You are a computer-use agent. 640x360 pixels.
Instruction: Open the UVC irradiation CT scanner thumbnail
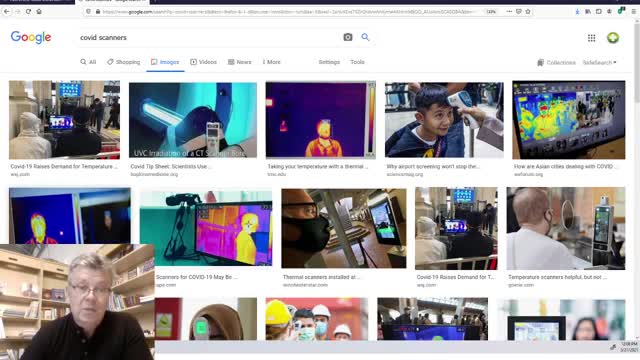coord(193,120)
